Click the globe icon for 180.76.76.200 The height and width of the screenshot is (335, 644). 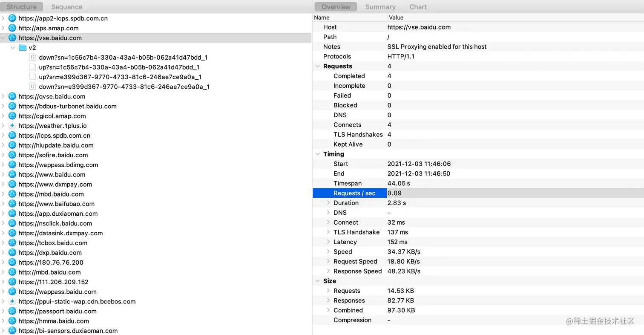pos(12,263)
